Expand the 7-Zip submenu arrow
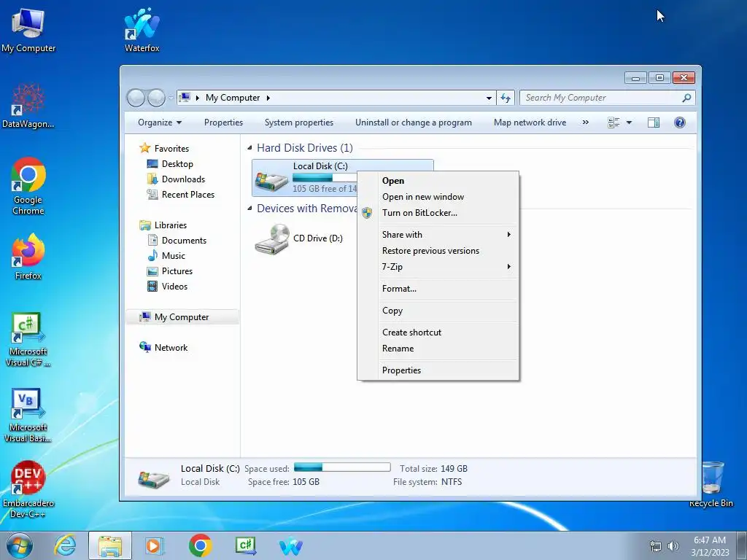The width and height of the screenshot is (747, 560). (x=508, y=267)
